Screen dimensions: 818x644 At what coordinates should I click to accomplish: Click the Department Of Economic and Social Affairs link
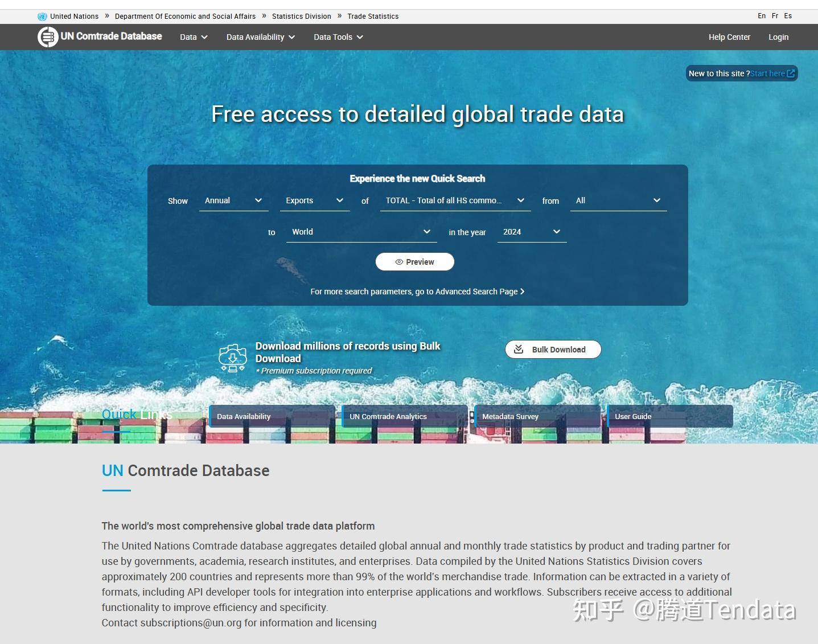coord(185,17)
